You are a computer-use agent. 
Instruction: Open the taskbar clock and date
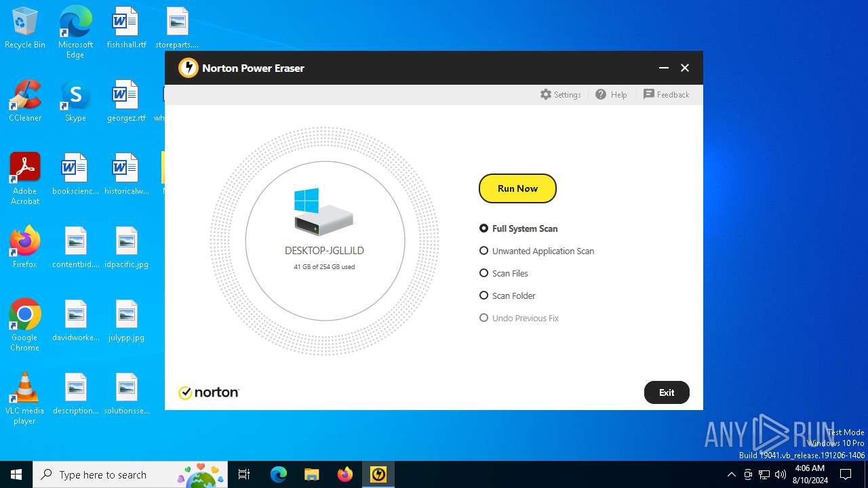810,474
